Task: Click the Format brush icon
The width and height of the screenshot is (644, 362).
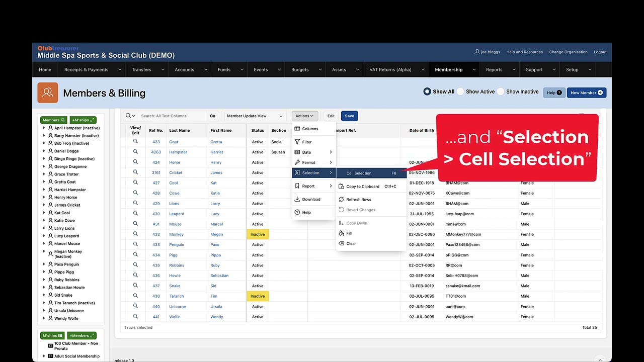Action: click(x=297, y=162)
